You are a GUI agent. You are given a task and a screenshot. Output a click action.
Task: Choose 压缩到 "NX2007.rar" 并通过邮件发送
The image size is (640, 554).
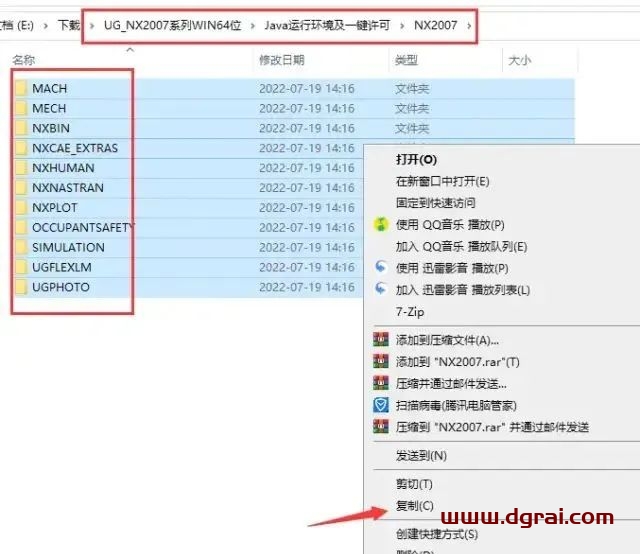(x=492, y=427)
